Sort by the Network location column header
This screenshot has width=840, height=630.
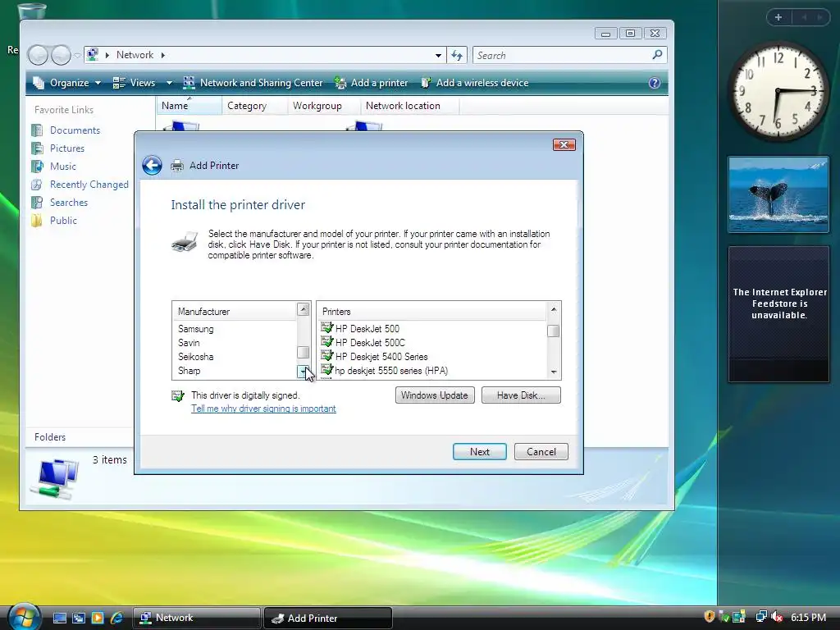pos(410,106)
